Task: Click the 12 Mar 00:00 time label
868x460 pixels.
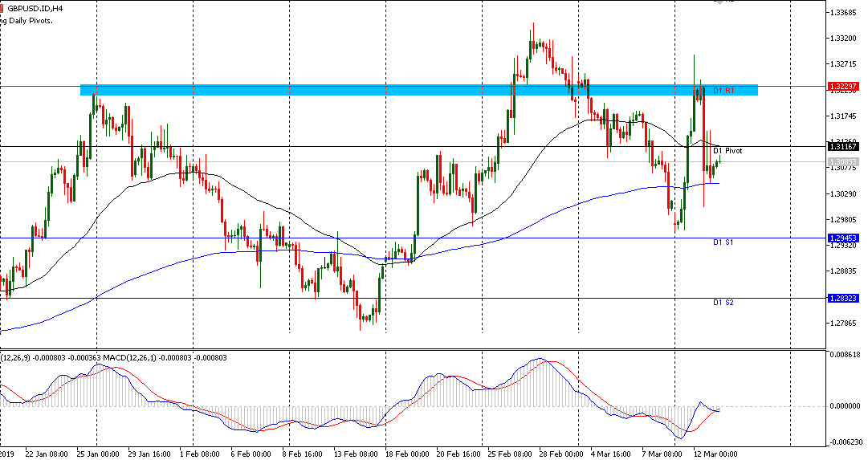Action: click(715, 454)
